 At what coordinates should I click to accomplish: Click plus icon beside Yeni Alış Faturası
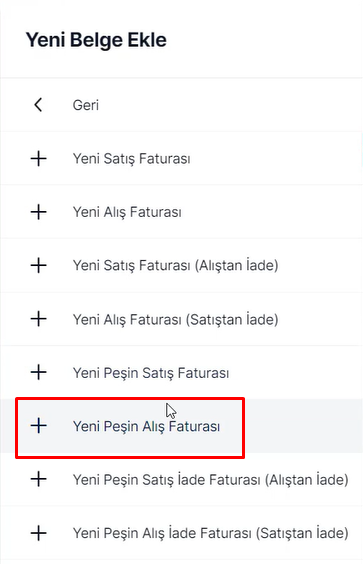click(x=38, y=212)
